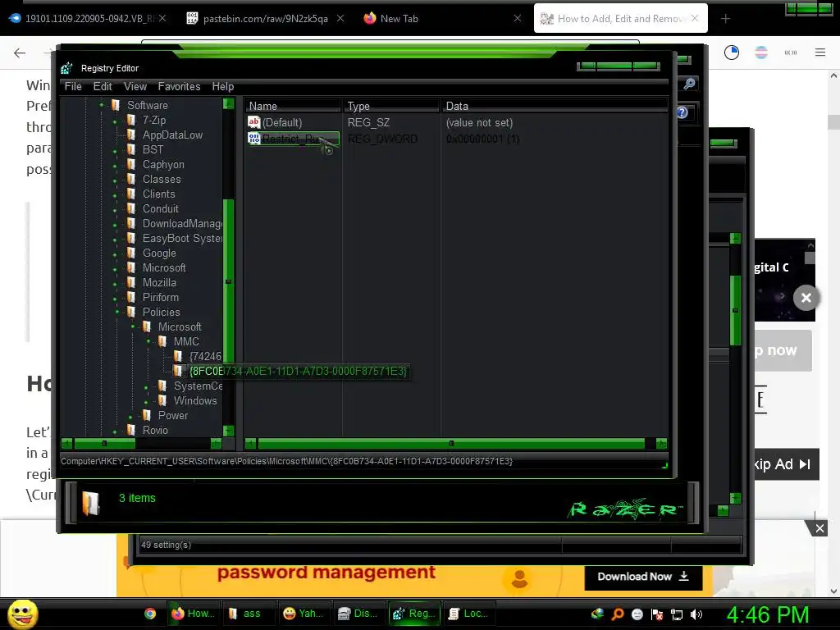Select the {74246 key under MMC
Viewport: 840px width, 630px height.
coord(205,356)
